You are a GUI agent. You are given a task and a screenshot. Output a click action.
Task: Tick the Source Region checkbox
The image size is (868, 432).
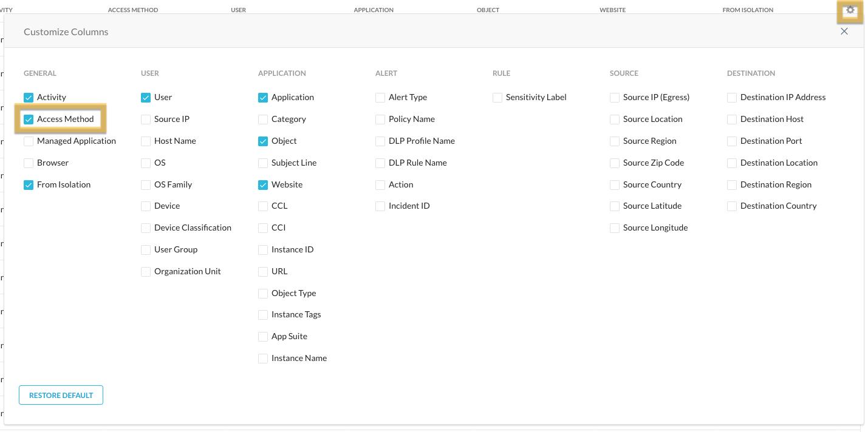615,141
